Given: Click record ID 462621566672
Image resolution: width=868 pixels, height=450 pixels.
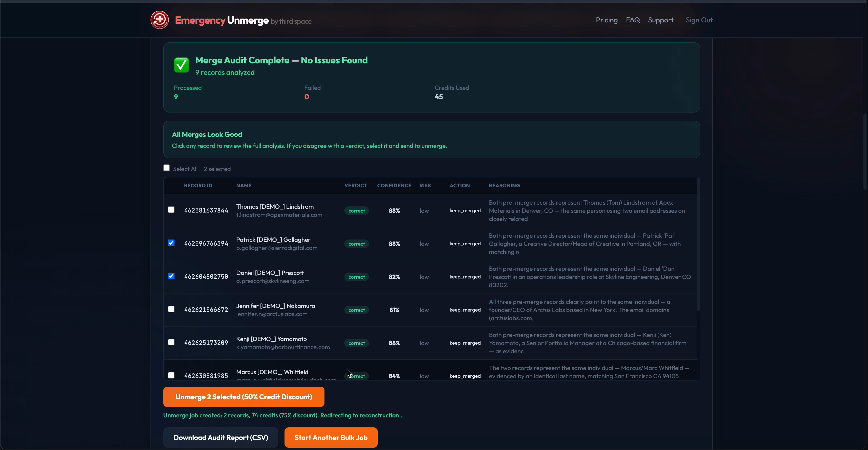Looking at the screenshot, I should [206, 310].
